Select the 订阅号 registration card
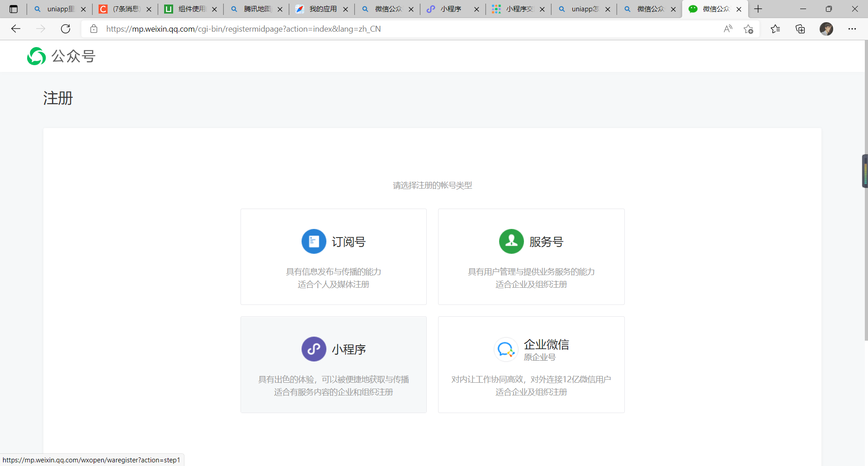Viewport: 868px width, 466px height. point(333,256)
